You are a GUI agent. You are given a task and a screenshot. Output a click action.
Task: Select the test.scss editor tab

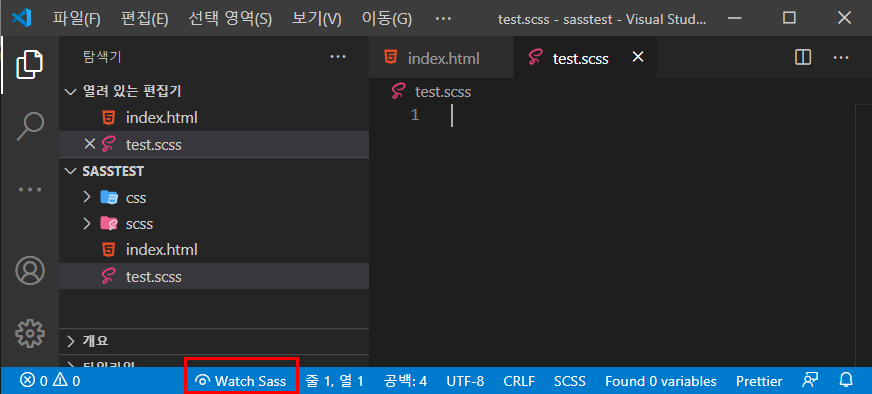585,57
